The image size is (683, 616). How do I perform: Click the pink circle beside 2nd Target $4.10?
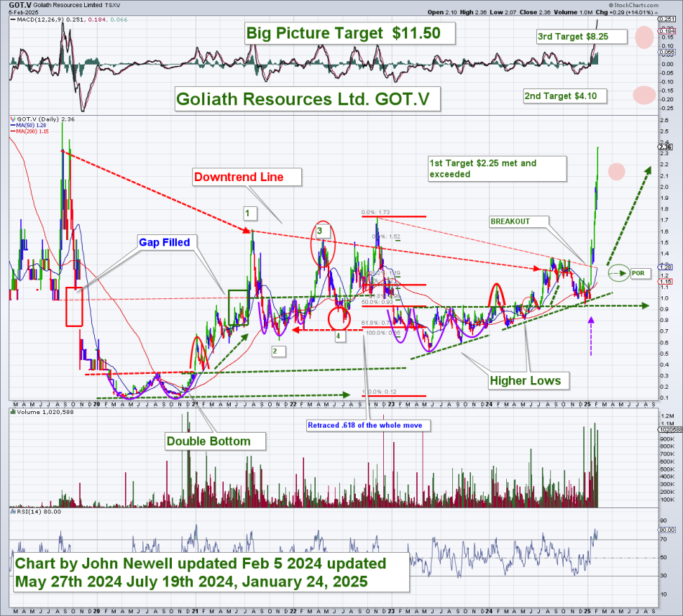645,95
